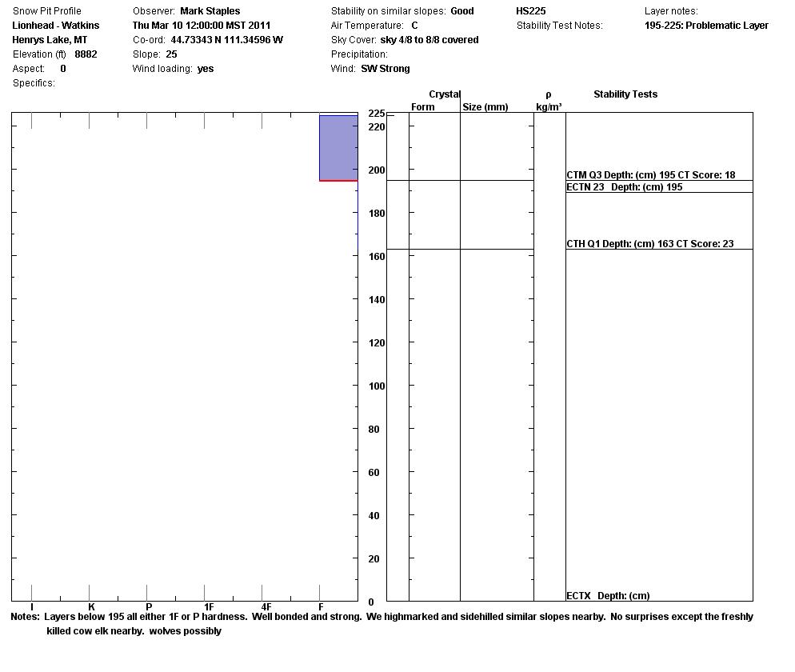Select the 'Lionhead - Watkins' location name
Screen dimensions: 795x672
pyautogui.click(x=56, y=26)
